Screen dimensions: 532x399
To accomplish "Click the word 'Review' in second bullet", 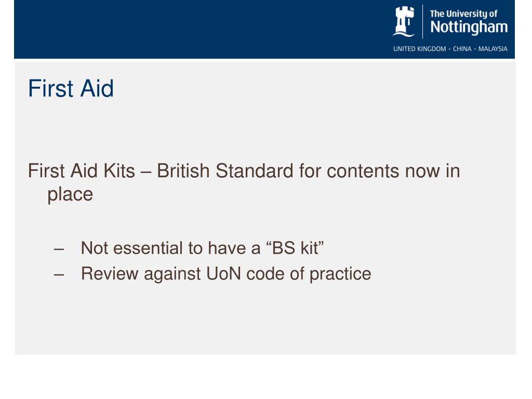I will (x=110, y=273).
